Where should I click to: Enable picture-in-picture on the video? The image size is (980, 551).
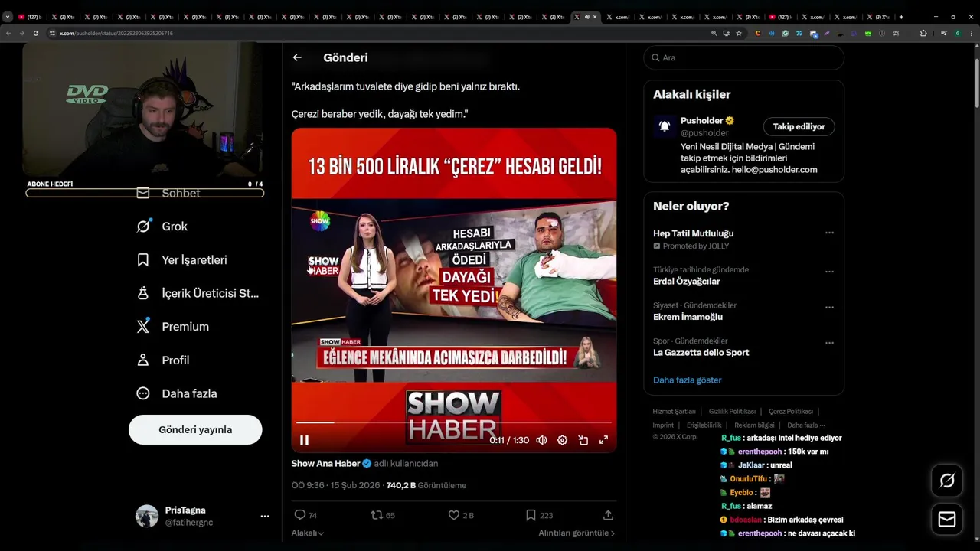pyautogui.click(x=583, y=440)
